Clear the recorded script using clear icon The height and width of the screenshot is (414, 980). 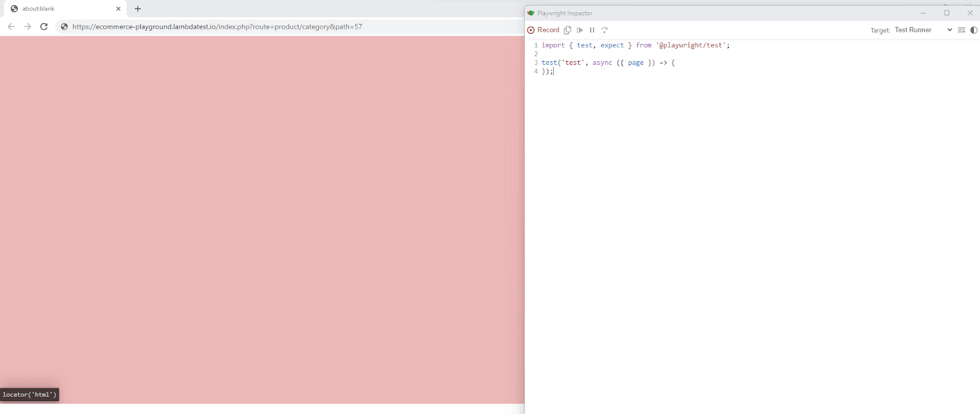(x=961, y=30)
